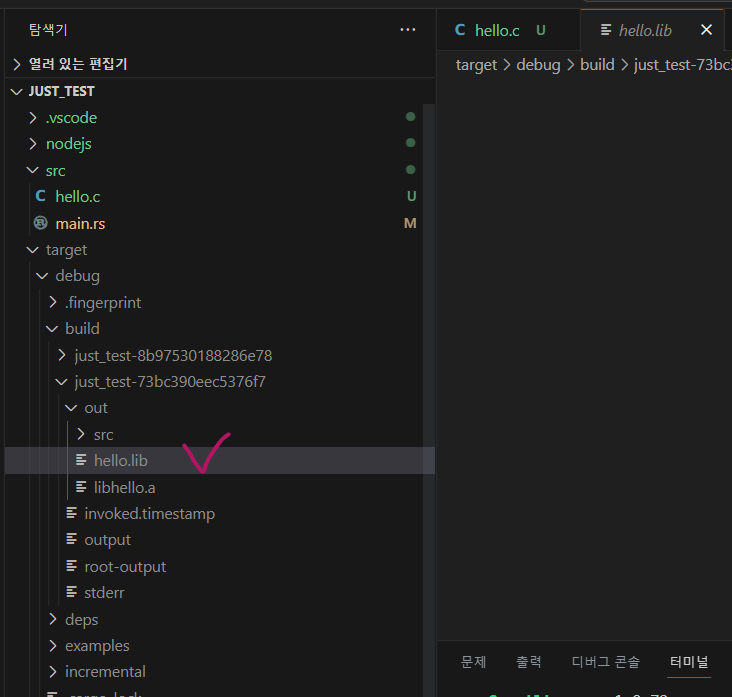Open the explorer More Actions ellipsis menu

click(x=407, y=30)
